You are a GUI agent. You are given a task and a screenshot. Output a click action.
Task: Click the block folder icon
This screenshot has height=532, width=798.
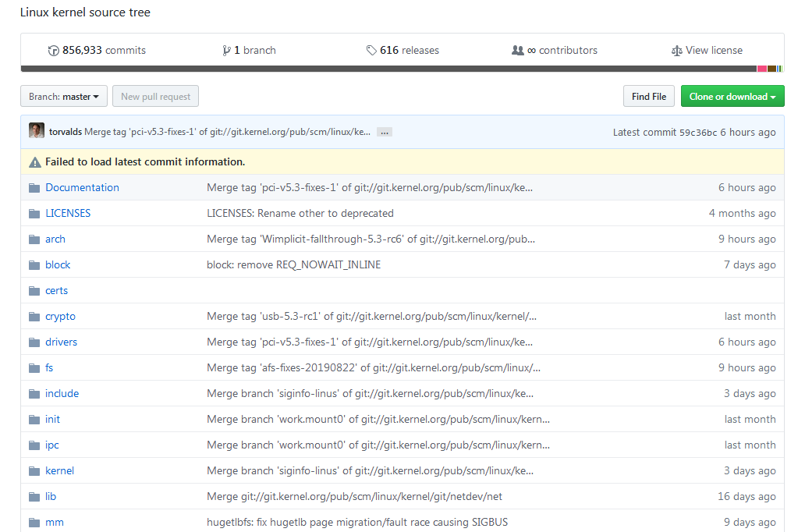tap(34, 265)
